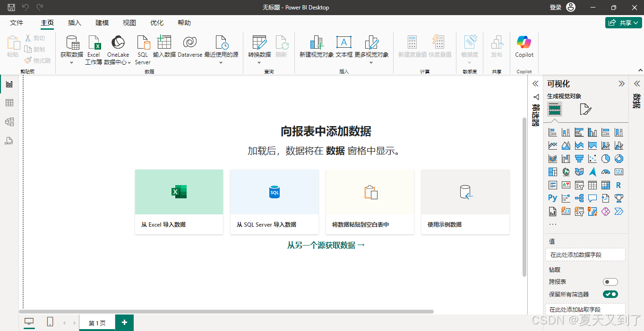Viewport: 644px width, 331px height.
Task: Add a new page with plus button
Action: [x=124, y=323]
